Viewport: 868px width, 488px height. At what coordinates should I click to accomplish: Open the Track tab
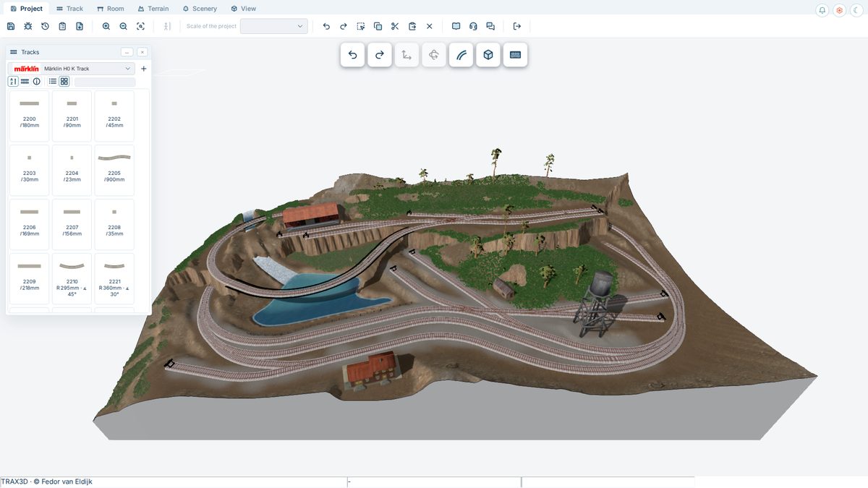coord(69,9)
